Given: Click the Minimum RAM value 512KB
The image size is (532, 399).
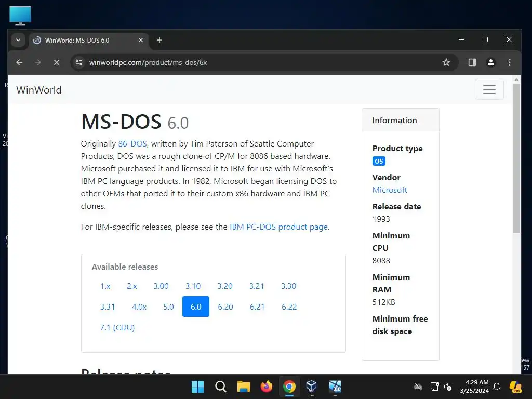Looking at the screenshot, I should point(383,302).
